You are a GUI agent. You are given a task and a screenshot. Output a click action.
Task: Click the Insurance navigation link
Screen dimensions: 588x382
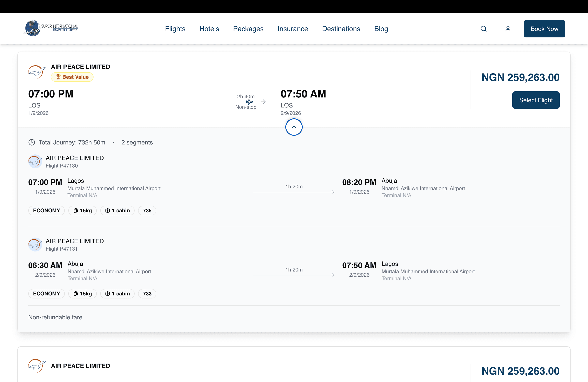[292, 29]
